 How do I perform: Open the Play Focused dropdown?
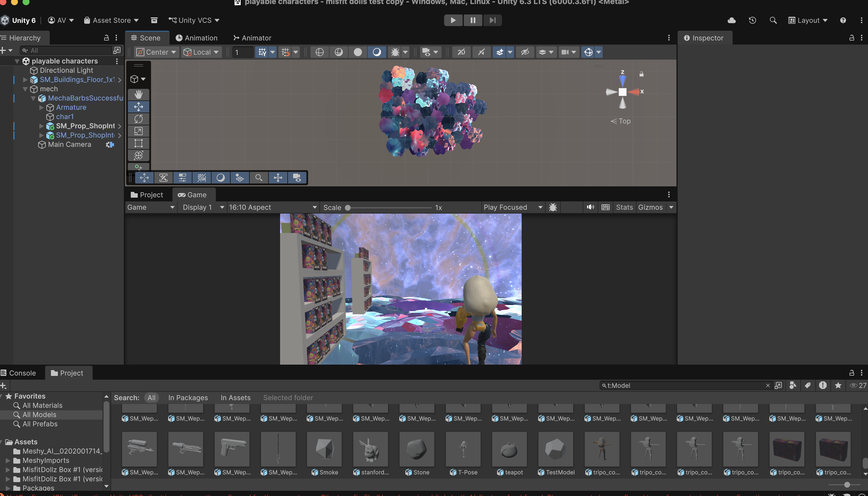tap(512, 207)
